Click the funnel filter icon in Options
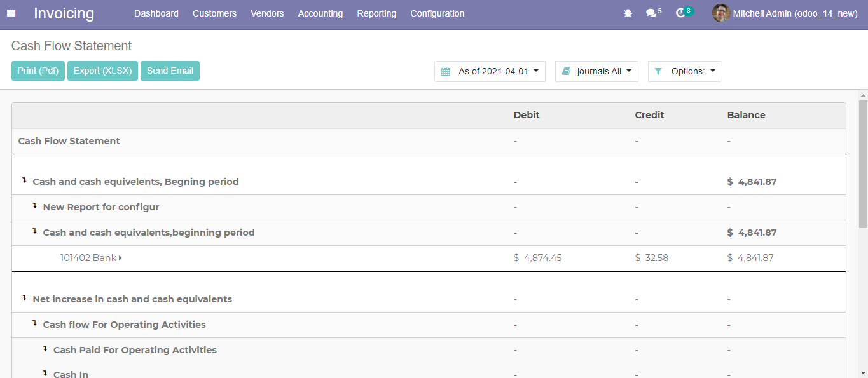 pyautogui.click(x=658, y=72)
